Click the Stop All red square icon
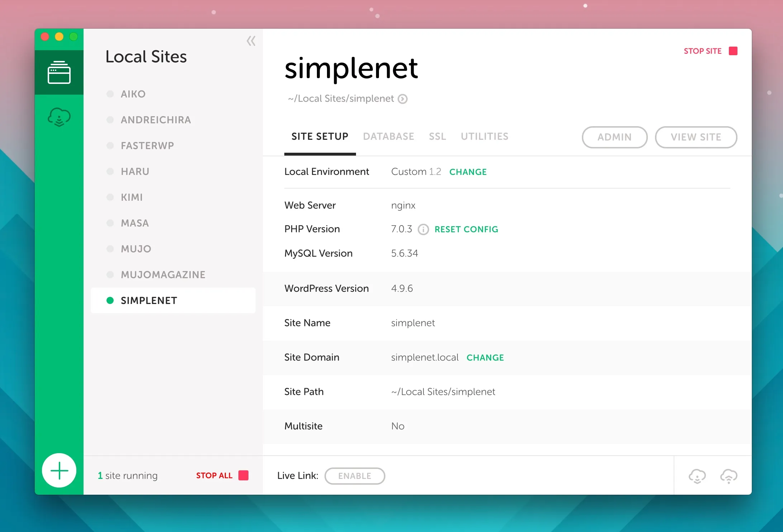The image size is (783, 532). coord(243,475)
